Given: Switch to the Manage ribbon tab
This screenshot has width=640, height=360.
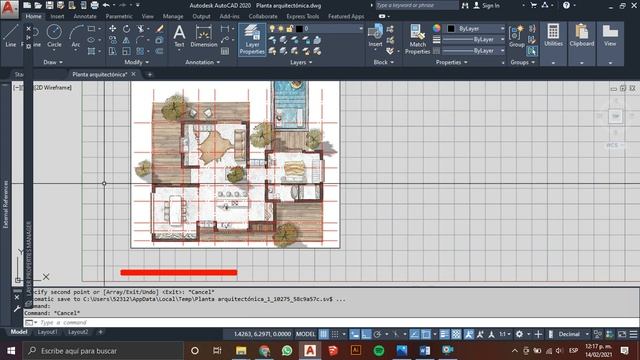Looking at the screenshot, I should (173, 16).
